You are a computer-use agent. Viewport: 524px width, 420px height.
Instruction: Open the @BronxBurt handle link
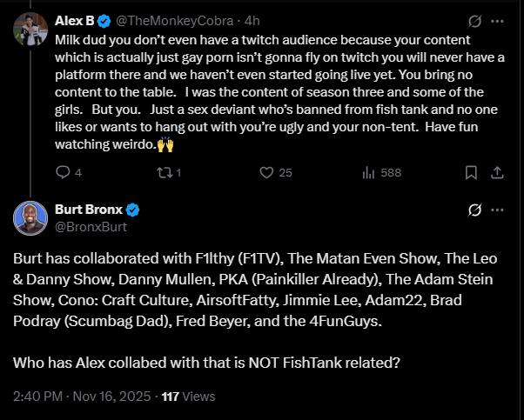[90, 227]
